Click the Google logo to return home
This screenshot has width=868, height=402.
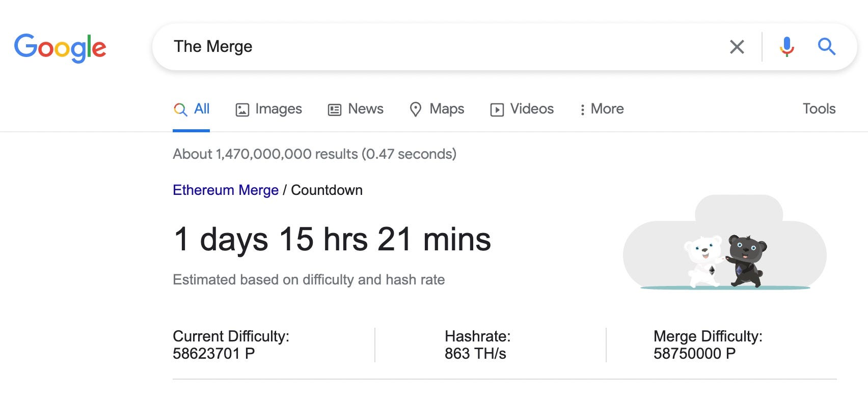(x=61, y=46)
